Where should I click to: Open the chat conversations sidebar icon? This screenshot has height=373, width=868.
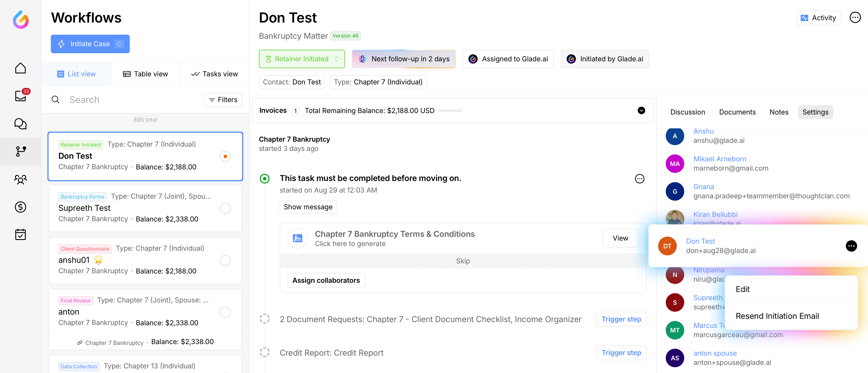[21, 124]
